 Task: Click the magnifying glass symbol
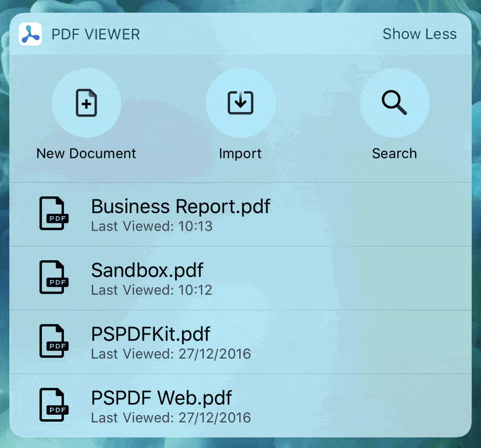(394, 102)
